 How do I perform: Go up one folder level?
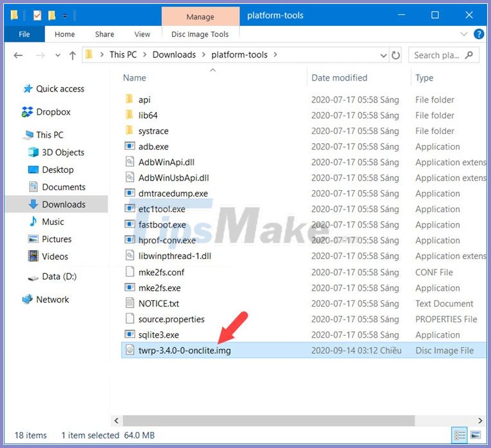click(x=73, y=55)
